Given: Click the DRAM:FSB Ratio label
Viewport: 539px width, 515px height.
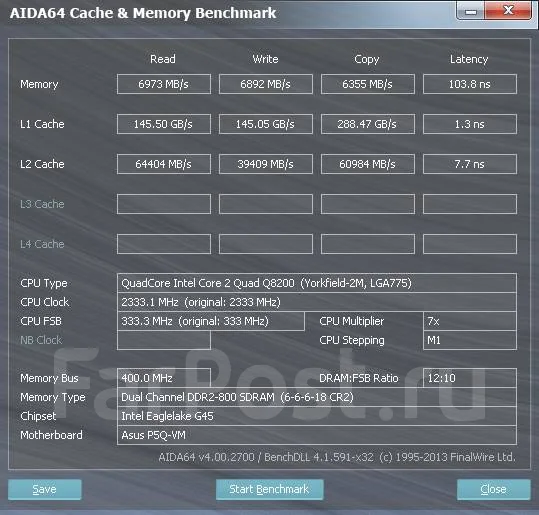Looking at the screenshot, I should point(359,378).
